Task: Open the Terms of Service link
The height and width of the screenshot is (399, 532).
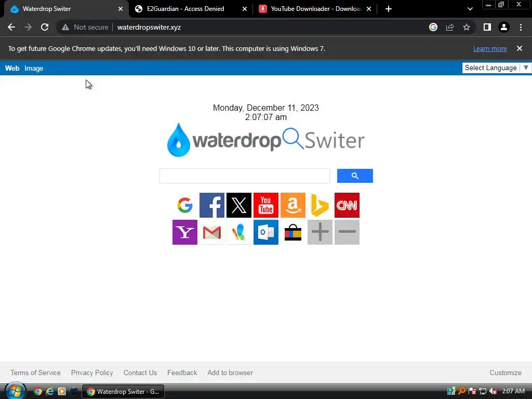Action: click(x=36, y=373)
